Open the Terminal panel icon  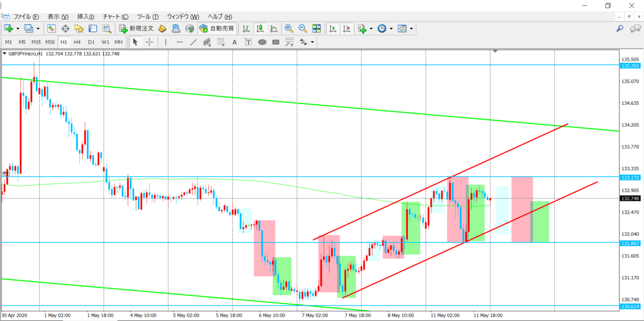[x=92, y=28]
